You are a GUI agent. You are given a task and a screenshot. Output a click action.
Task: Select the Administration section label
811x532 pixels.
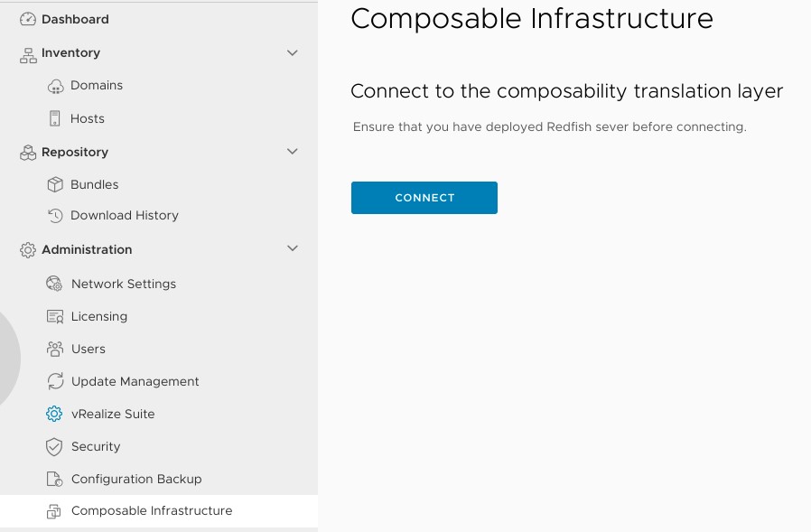click(x=87, y=249)
